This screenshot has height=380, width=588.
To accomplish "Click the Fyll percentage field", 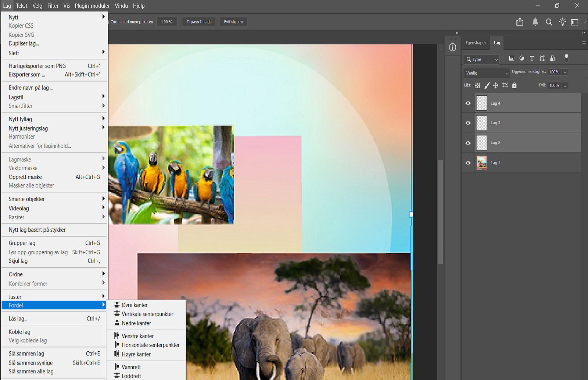I will click(555, 86).
